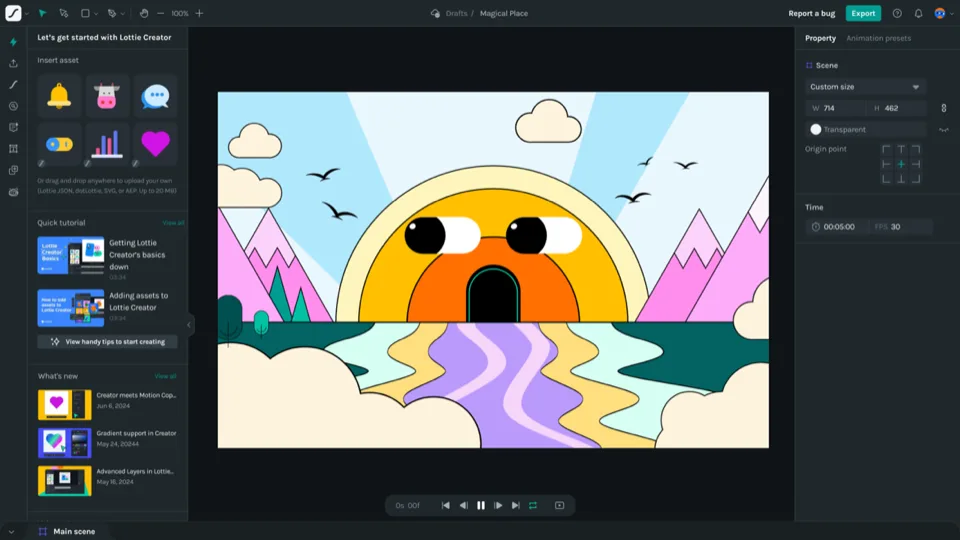Go to Drafts in the breadcrumb
Image resolution: width=960 pixels, height=540 pixels.
456,13
